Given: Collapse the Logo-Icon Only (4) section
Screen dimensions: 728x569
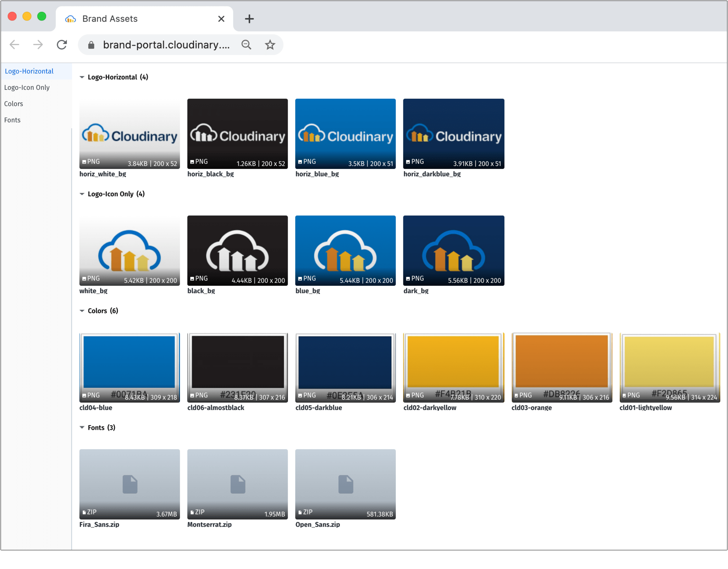Looking at the screenshot, I should (82, 194).
